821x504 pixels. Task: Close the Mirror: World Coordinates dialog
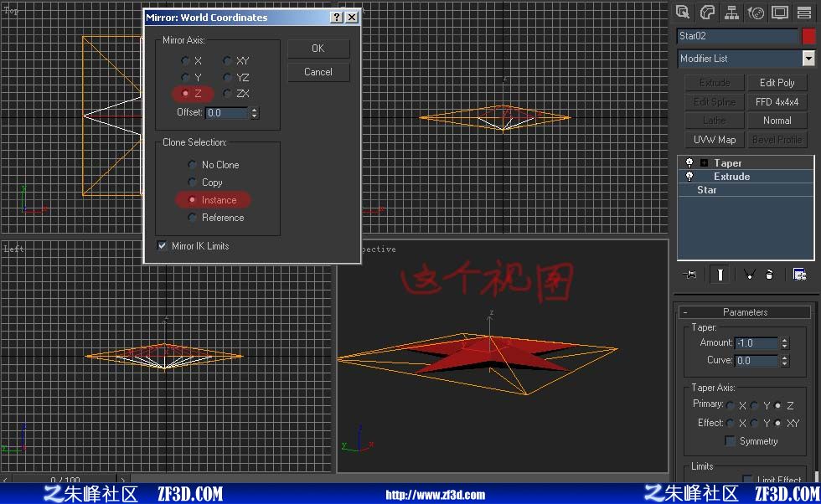point(352,18)
